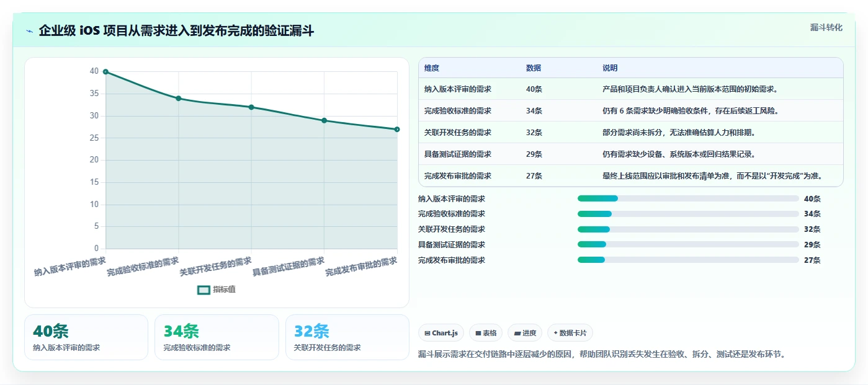The width and height of the screenshot is (868, 385).
Task: Click the footer note starting 漏斗展示需求
Action: tap(602, 355)
